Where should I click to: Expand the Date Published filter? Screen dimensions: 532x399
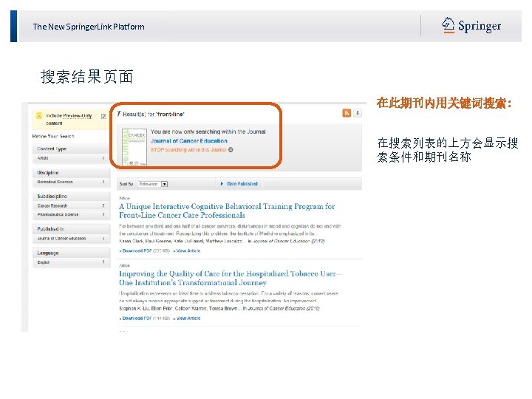[x=239, y=183]
